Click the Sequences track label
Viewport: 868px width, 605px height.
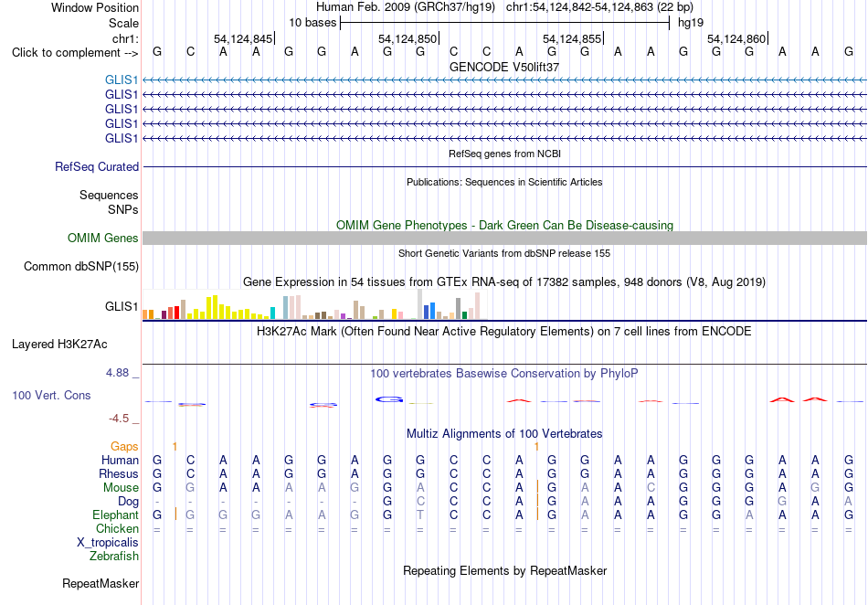pos(109,195)
